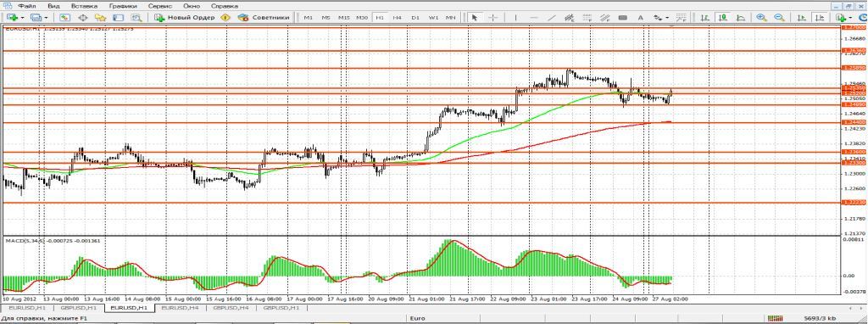Image resolution: width=868 pixels, height=324 pixels.
Task: Click the 1.2440 orange price level label
Action: (x=853, y=122)
